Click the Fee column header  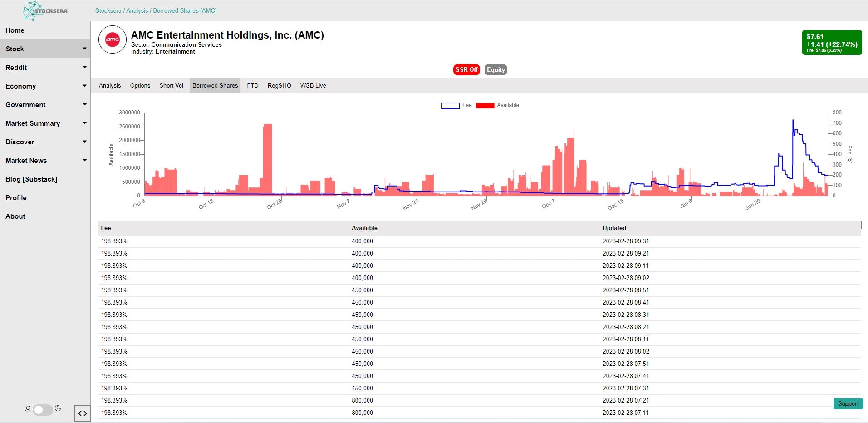106,228
